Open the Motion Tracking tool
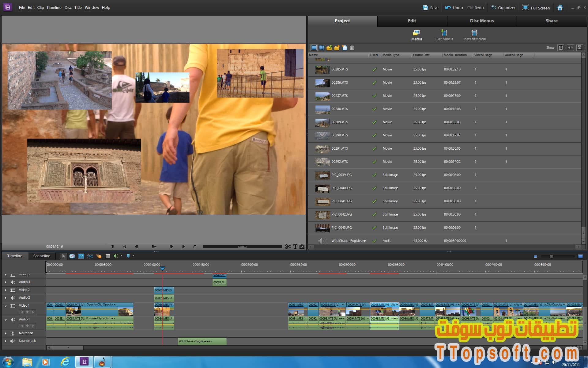 tap(99, 256)
